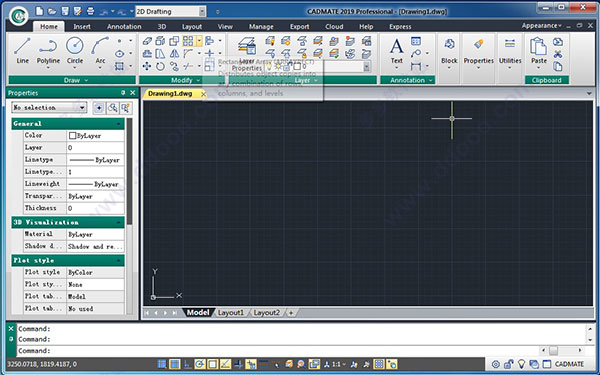
Task: Click the Properties panel vertical scrollbar
Action: [129, 171]
